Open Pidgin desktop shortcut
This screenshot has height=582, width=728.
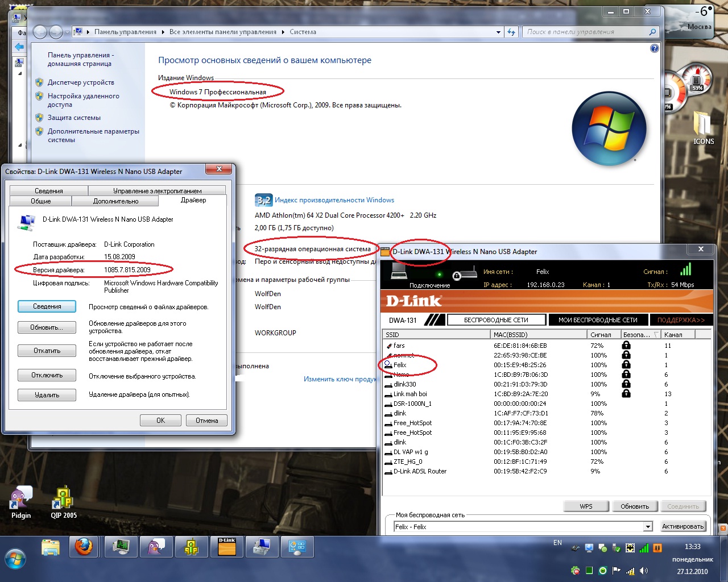(21, 501)
